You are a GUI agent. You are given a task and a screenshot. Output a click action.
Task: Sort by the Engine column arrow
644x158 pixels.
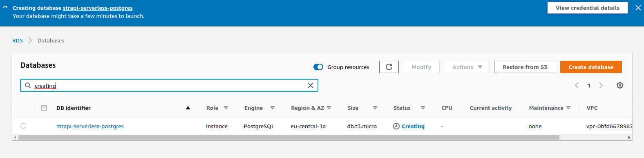[273, 108]
